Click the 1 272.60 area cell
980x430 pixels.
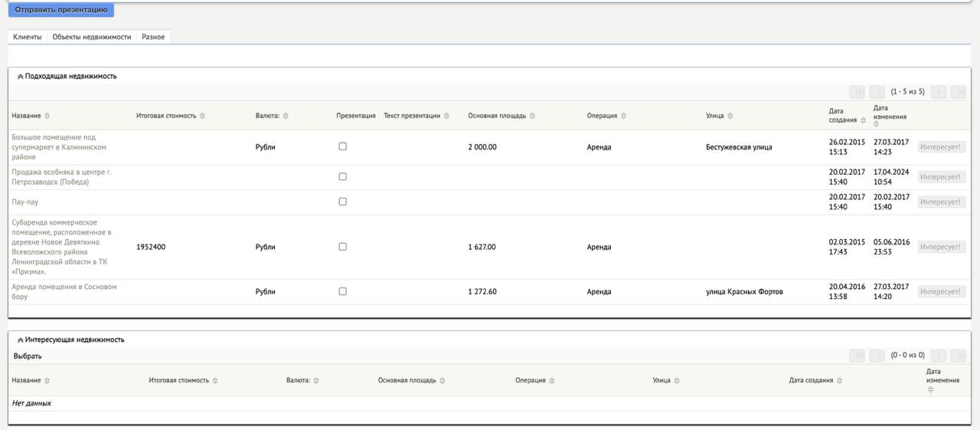tap(482, 291)
